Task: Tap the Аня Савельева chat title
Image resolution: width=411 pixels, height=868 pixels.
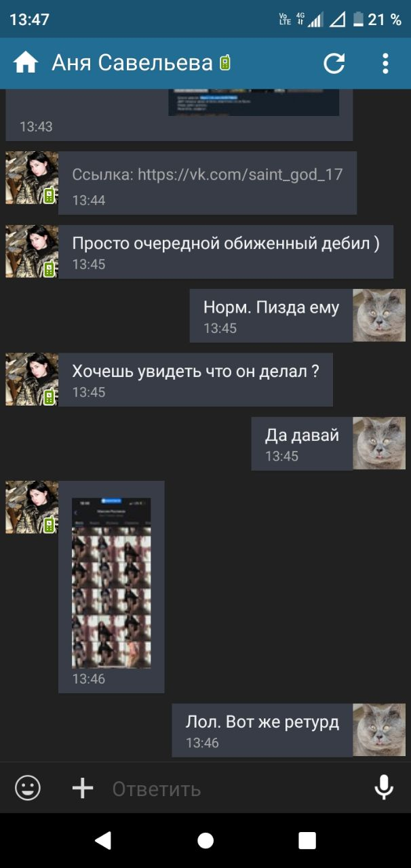Action: [132, 63]
